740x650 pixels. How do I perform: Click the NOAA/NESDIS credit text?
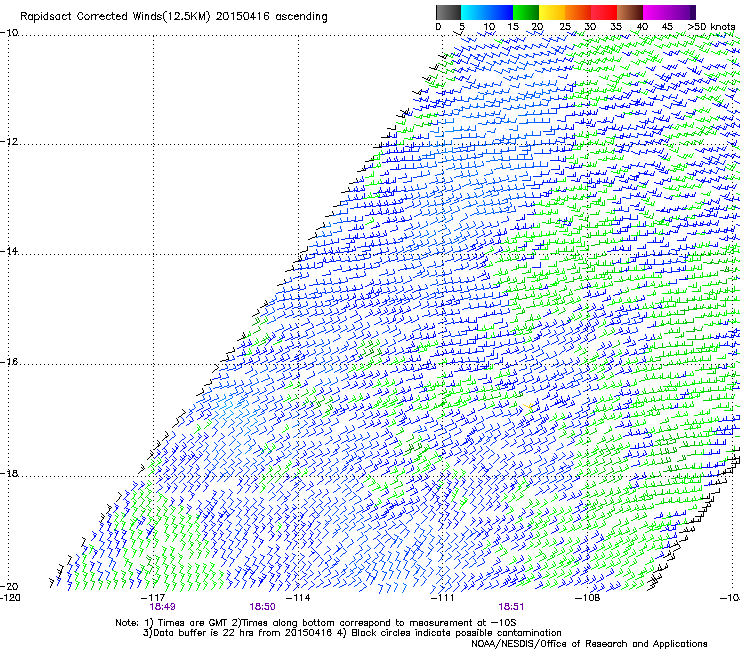589,644
